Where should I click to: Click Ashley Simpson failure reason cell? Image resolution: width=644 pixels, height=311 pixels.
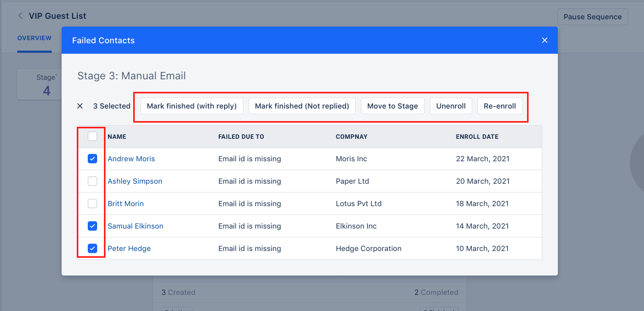[x=250, y=181]
